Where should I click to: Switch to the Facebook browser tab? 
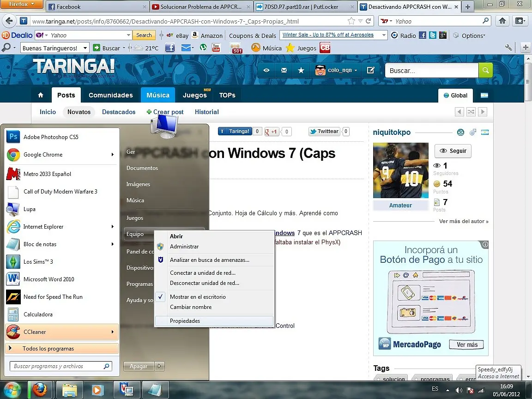point(97,6)
